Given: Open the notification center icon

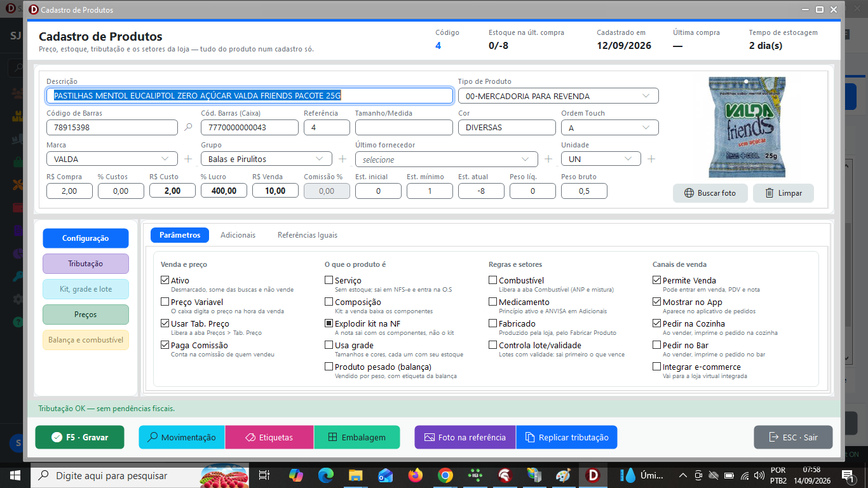Looking at the screenshot, I should (x=847, y=475).
